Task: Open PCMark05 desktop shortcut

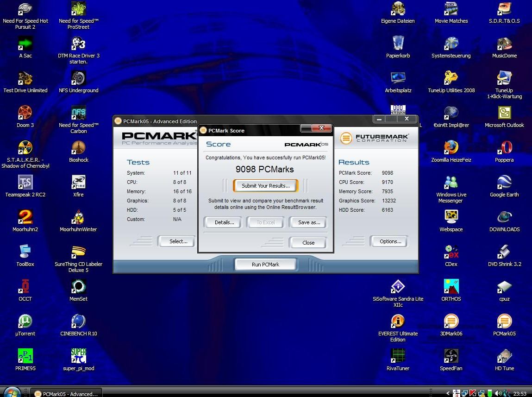Action: pyautogui.click(x=505, y=321)
